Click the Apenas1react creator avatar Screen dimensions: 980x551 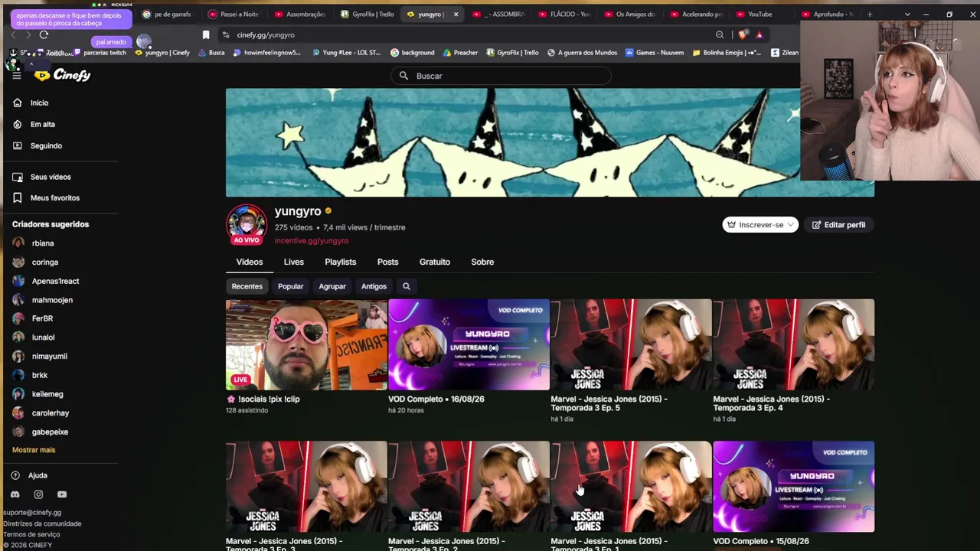point(18,281)
